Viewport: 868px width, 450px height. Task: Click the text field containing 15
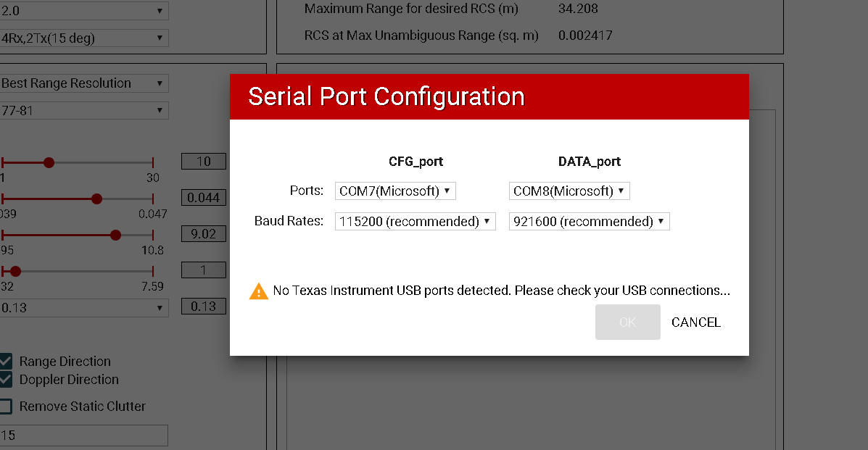(83, 436)
